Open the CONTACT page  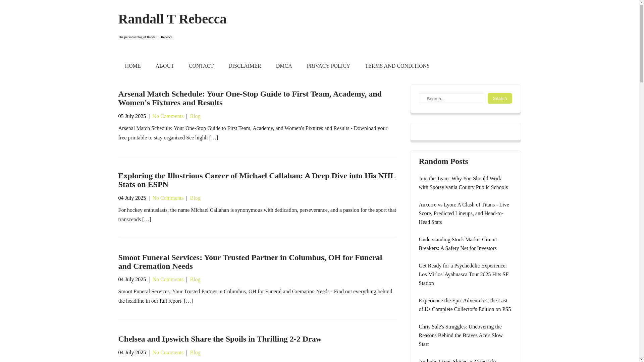tap(201, 66)
